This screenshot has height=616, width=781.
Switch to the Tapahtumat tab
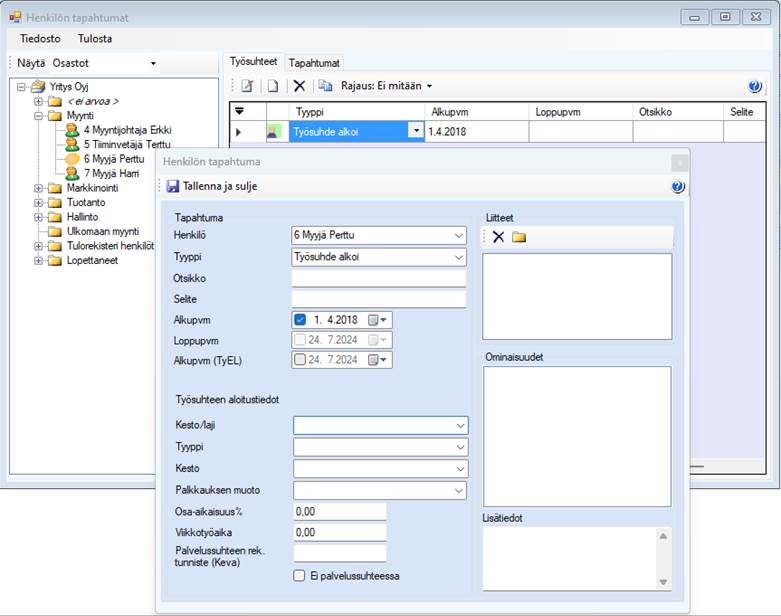coord(315,62)
